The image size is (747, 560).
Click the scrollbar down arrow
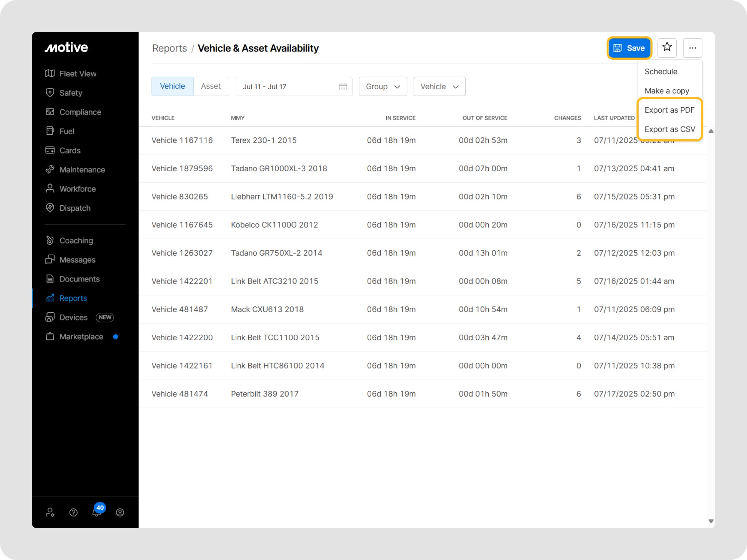pyautogui.click(x=711, y=521)
